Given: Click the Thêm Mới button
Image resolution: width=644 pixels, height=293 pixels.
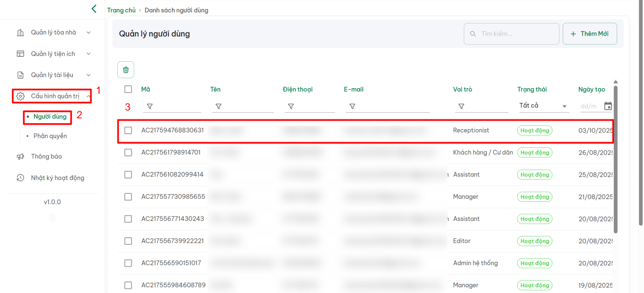Looking at the screenshot, I should (590, 34).
